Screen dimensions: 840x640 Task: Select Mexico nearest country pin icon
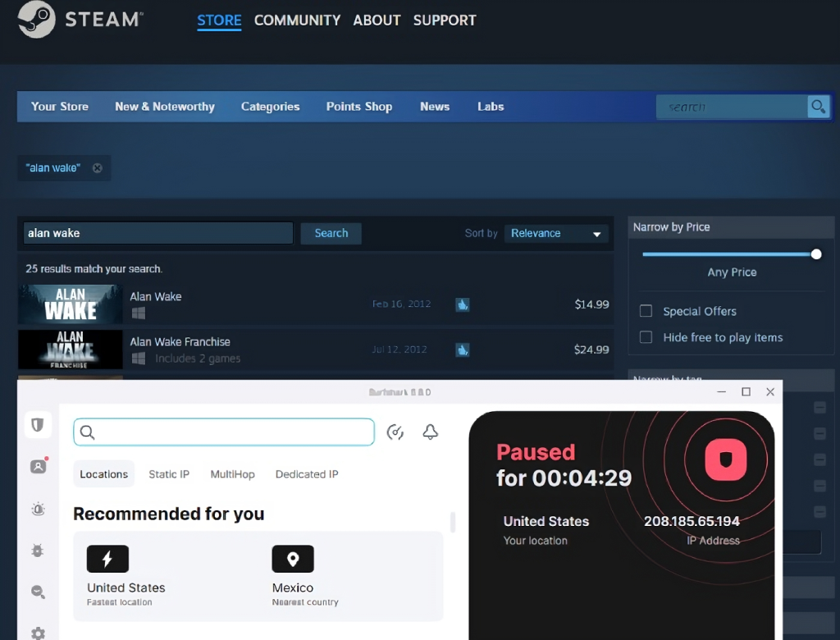pos(293,559)
